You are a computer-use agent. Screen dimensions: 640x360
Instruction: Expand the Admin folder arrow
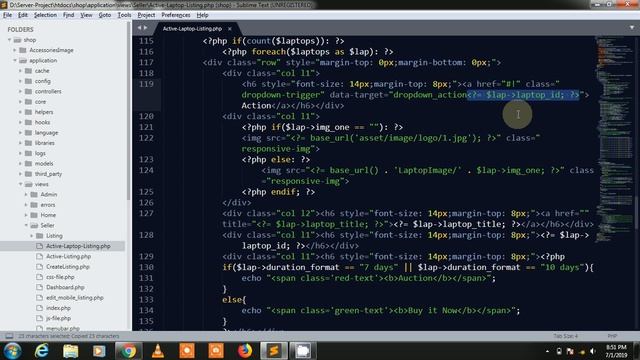(x=26, y=195)
